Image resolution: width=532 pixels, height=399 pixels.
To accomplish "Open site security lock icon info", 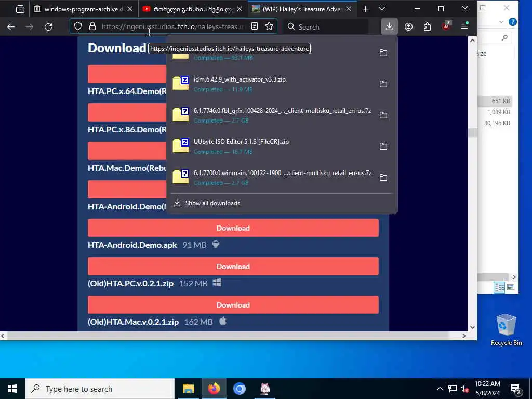I will (92, 26).
